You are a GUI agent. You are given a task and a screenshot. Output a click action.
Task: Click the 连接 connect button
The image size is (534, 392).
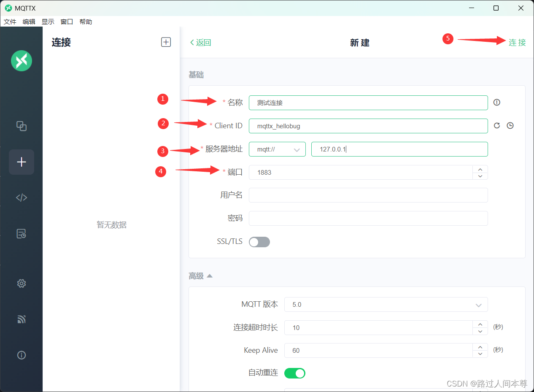517,42
